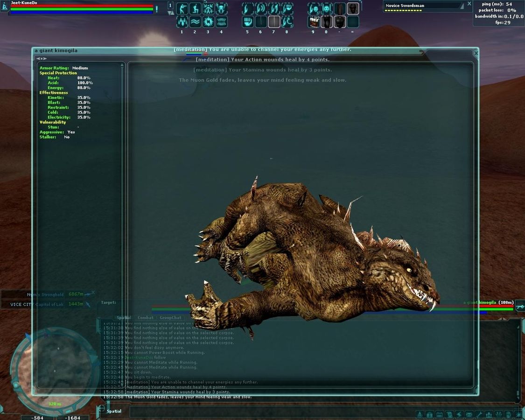This screenshot has width=525, height=420.
Task: Toggle the player status alert exclamation mark
Action: click(157, 8)
